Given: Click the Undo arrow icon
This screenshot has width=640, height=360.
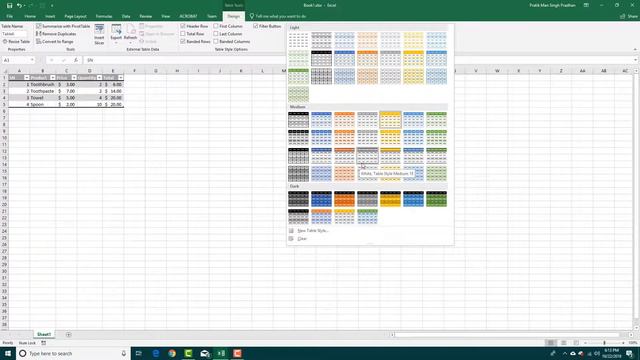Looking at the screenshot, I should click(x=19, y=5).
